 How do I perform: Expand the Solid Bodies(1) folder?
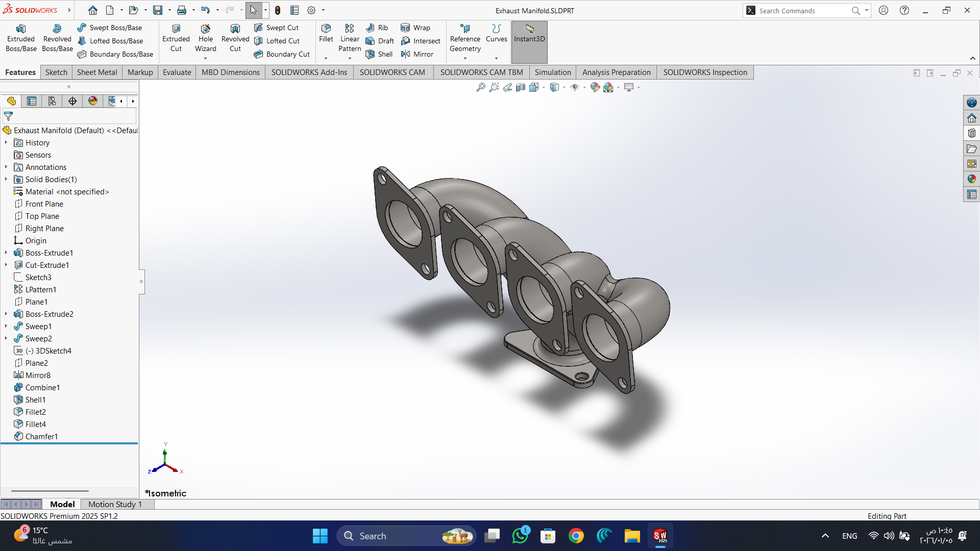(6, 180)
